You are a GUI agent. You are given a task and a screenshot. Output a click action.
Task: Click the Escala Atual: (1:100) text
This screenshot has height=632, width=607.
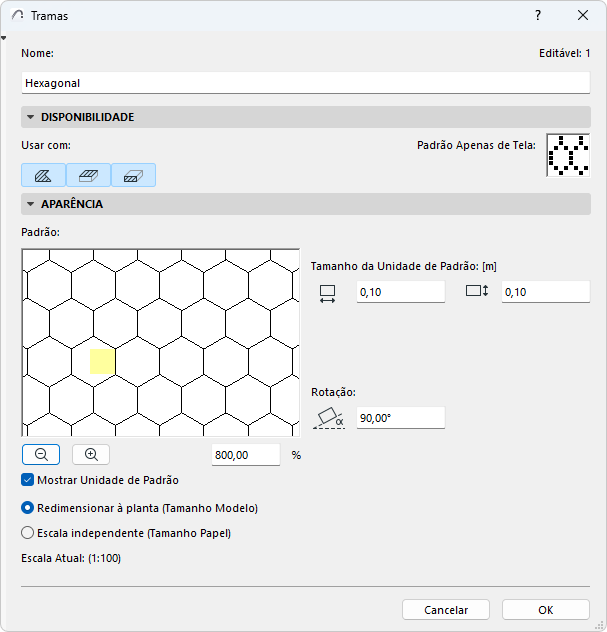coord(71,558)
